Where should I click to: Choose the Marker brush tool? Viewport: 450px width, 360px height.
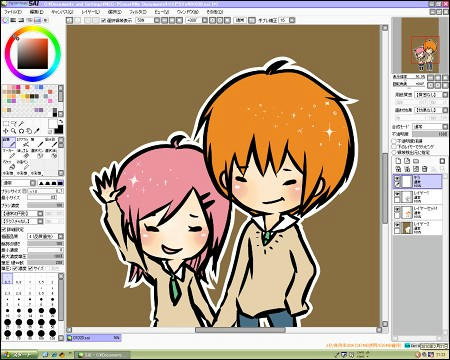[x=9, y=153]
